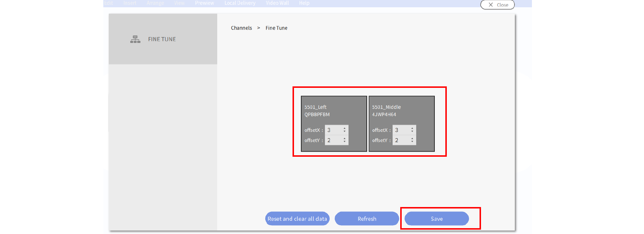Click the offsetX input field of 5501_Middle
Image resolution: width=644 pixels, height=234 pixels.
[401, 130]
